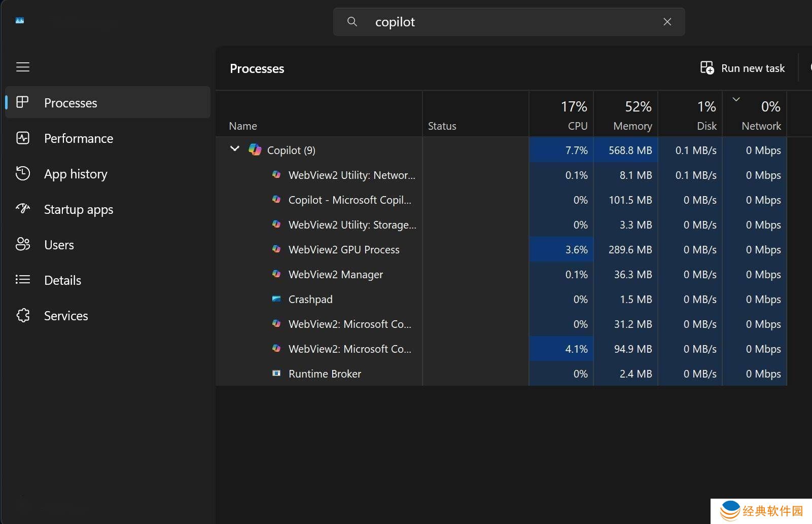Click the Performance icon in sidebar
This screenshot has height=524, width=812.
pos(23,138)
